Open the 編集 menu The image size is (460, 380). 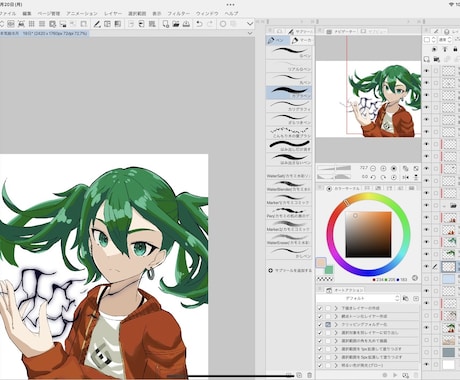coord(27,14)
